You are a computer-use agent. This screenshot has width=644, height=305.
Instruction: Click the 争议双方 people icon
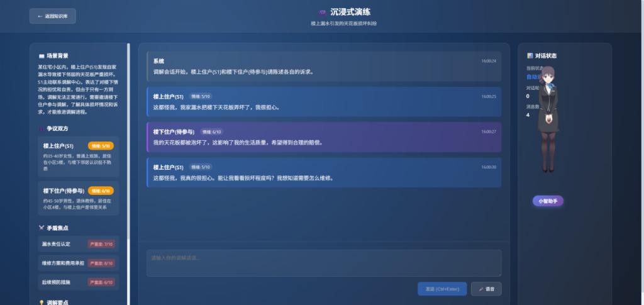click(42, 129)
